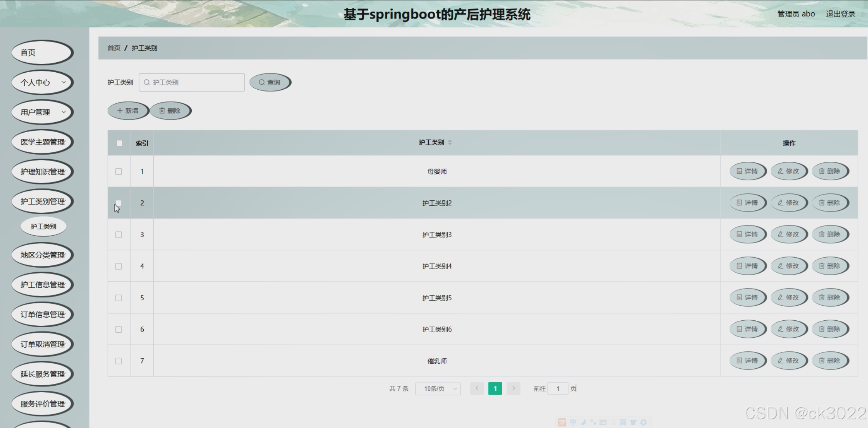Click 退出登录 to log out
This screenshot has width=868, height=428.
[840, 14]
